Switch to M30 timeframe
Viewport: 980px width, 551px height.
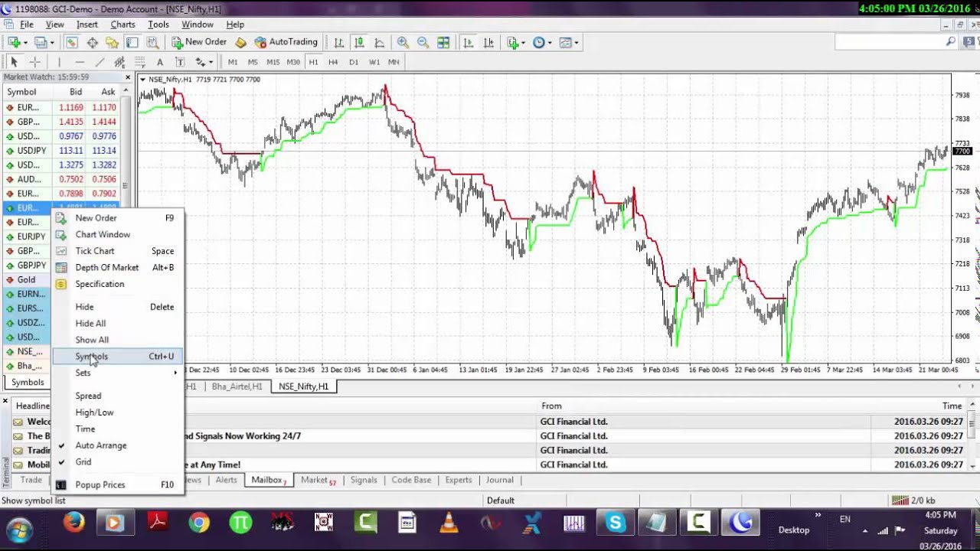point(293,62)
